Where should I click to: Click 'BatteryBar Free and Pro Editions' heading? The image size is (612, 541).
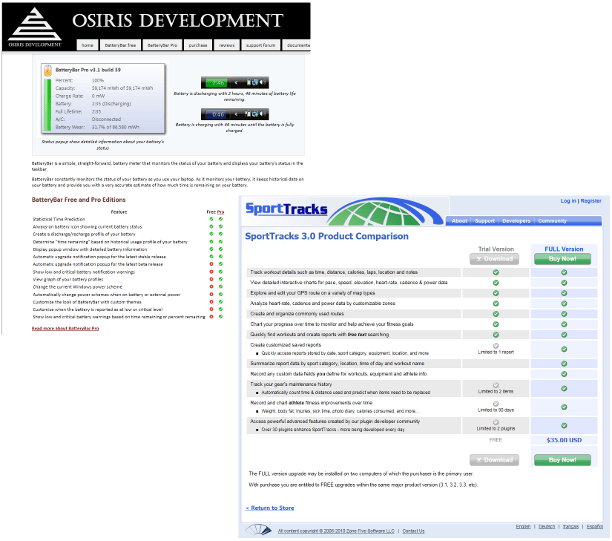(x=78, y=199)
